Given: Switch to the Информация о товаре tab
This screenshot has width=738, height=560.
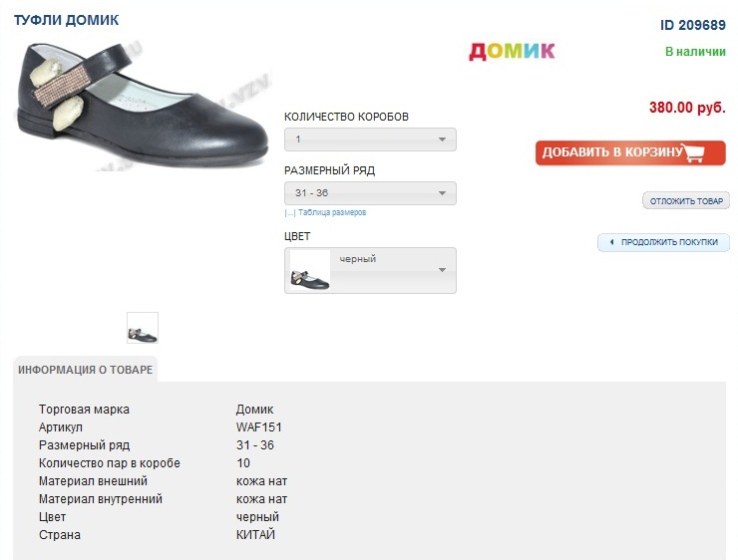Looking at the screenshot, I should 86,370.
